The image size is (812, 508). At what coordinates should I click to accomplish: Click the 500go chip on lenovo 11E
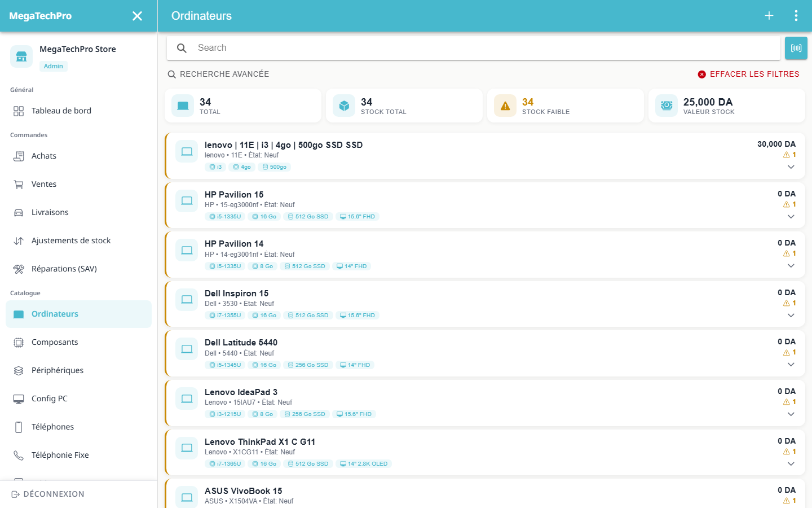click(x=275, y=167)
